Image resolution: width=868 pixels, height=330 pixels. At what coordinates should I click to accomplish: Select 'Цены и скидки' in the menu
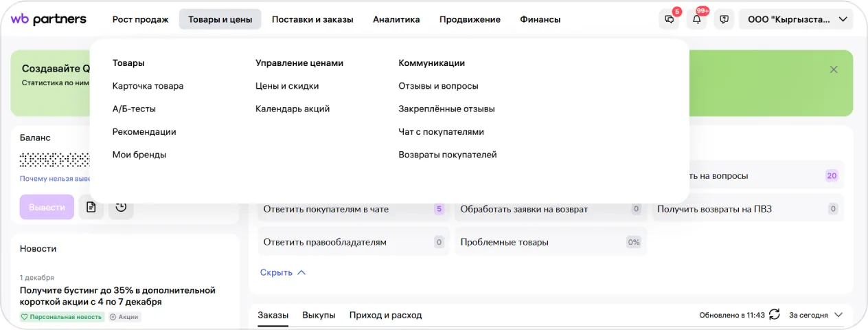(287, 86)
